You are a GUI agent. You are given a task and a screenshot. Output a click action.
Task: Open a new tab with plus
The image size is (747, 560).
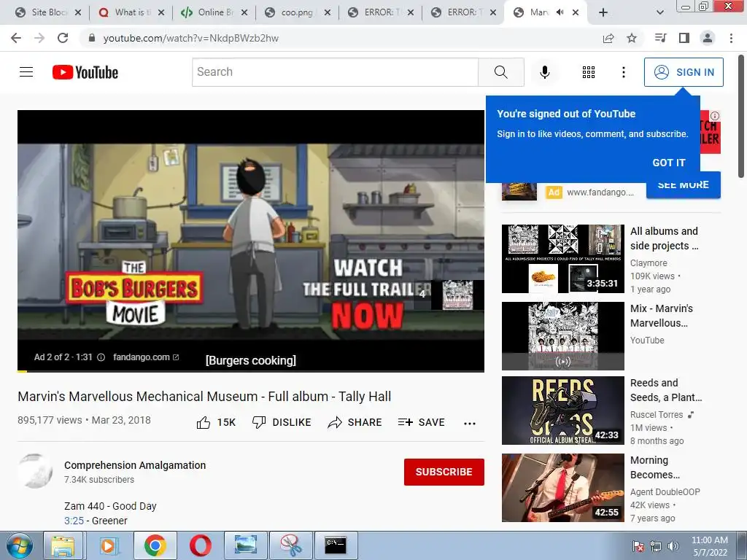[603, 13]
